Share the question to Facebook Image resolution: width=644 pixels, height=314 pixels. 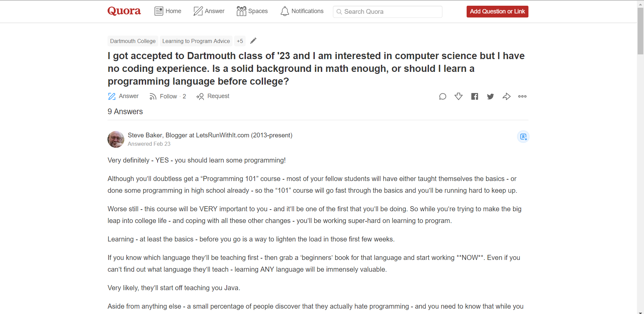point(474,96)
